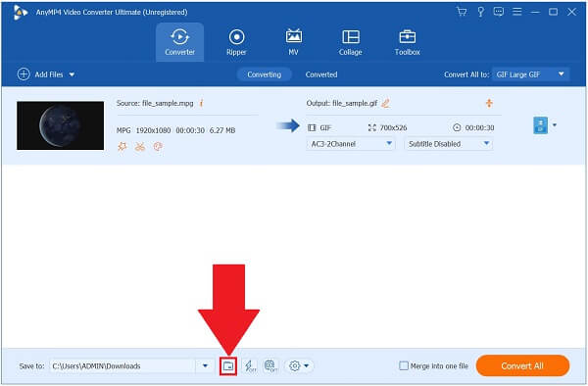Show source file info icon

pos(201,103)
